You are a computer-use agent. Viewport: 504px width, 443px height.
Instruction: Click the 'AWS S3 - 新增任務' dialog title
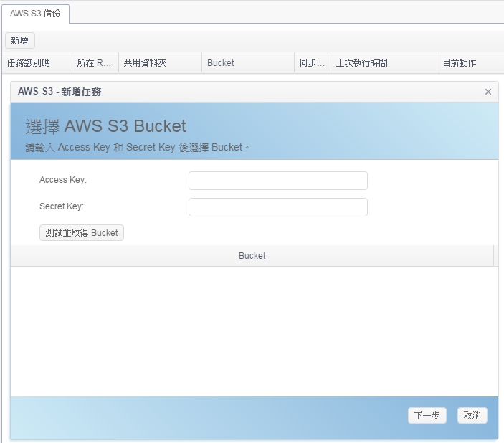(x=60, y=92)
